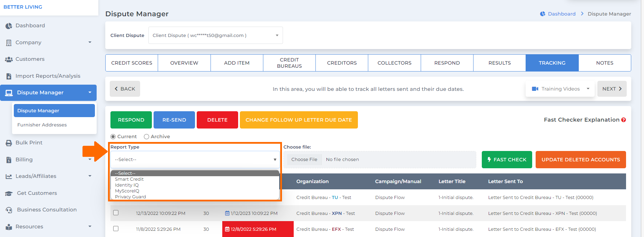The height and width of the screenshot is (237, 644).
Task: Select the Current radio button
Action: pos(113,137)
